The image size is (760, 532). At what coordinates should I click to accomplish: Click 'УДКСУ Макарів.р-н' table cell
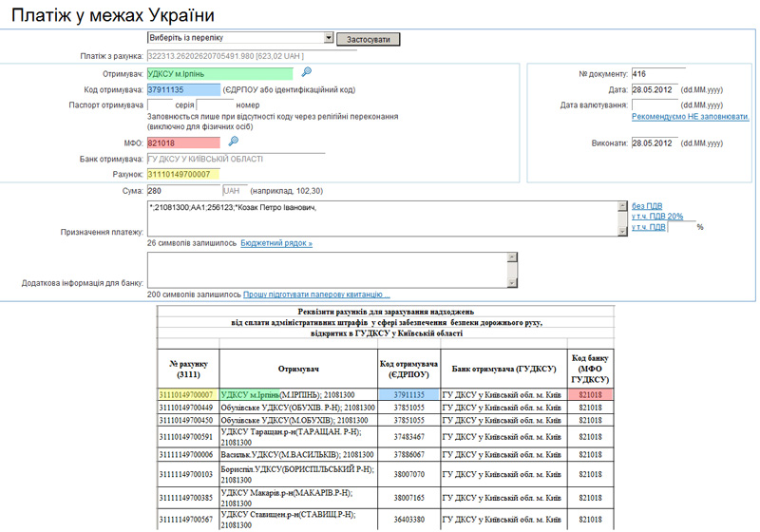[298, 498]
